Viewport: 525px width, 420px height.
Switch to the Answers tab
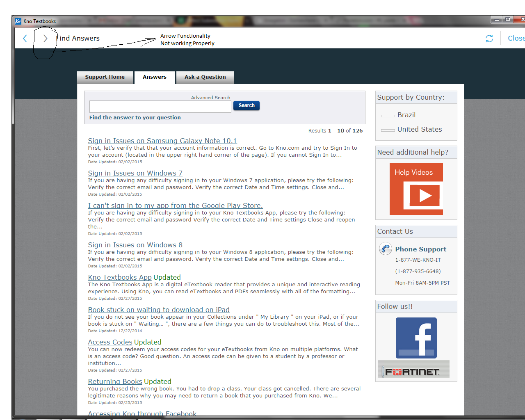tap(155, 77)
